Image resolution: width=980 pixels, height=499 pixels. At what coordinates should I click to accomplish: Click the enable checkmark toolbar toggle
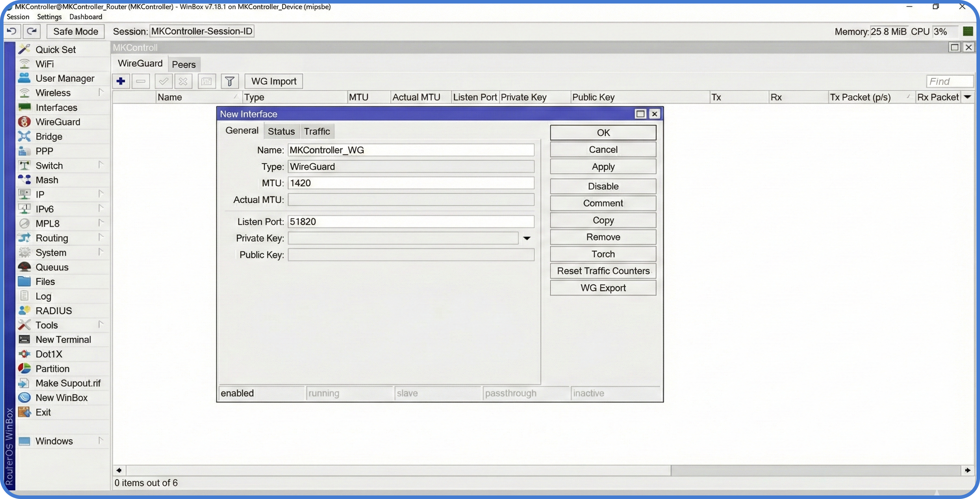coord(163,81)
